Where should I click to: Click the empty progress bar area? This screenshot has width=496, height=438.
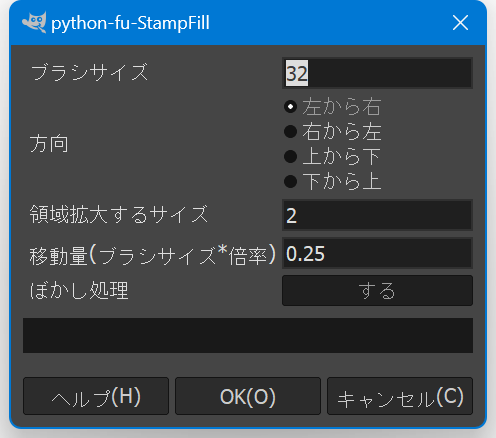click(248, 335)
